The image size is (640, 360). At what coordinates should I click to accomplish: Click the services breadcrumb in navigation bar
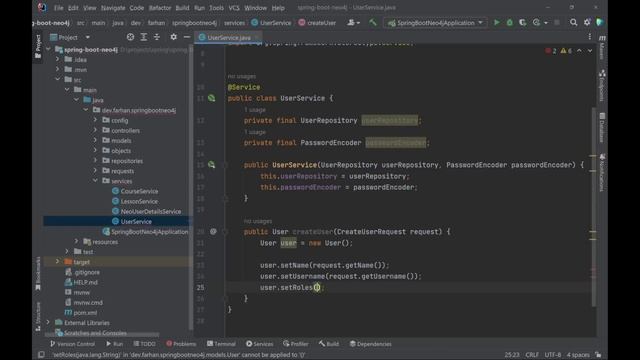point(234,23)
